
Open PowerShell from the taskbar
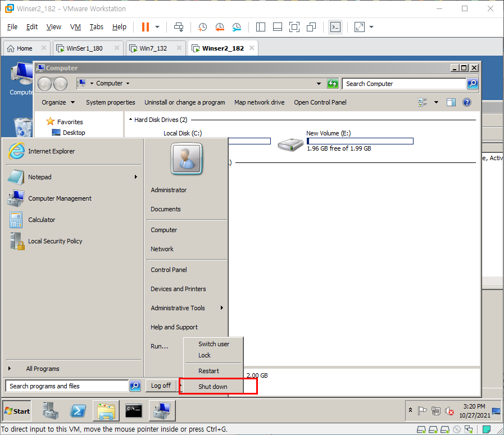(78, 411)
